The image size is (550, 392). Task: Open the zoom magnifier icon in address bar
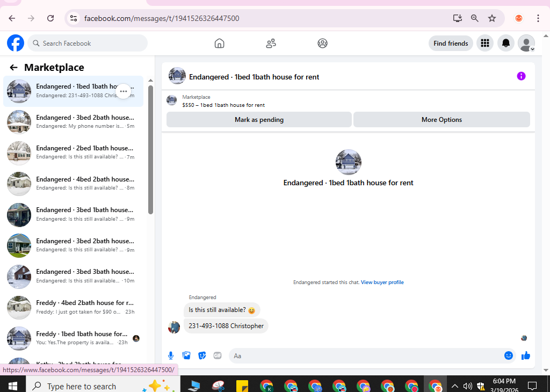[475, 18]
